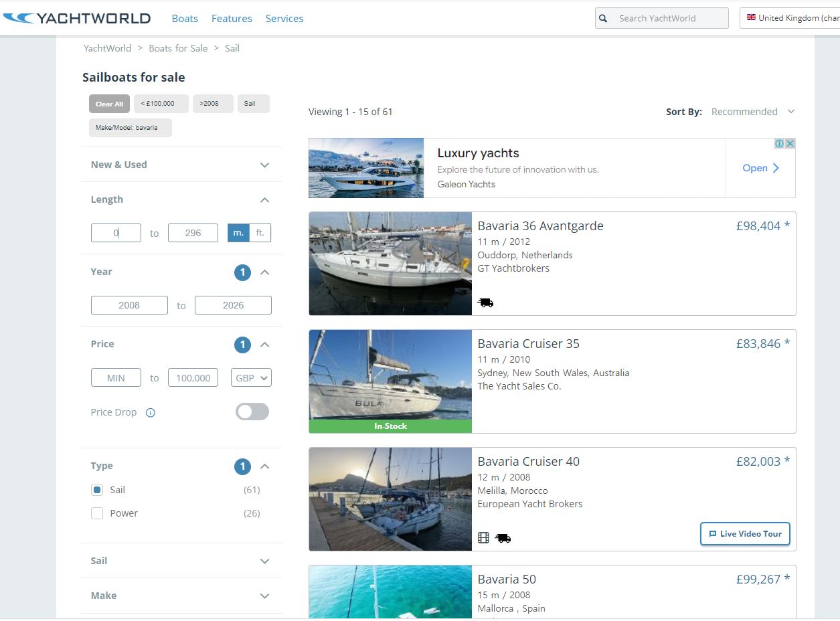Screen dimensions: 840x621
Task: Select feet length unit
Action: (260, 233)
